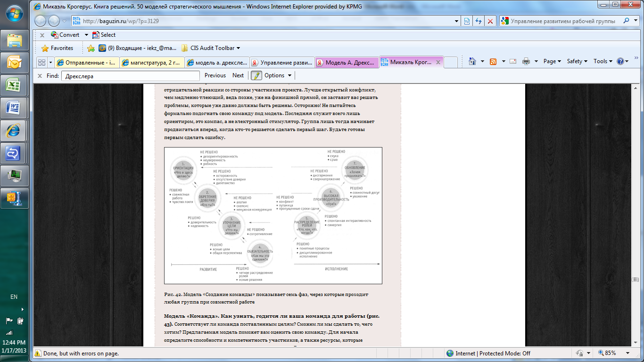Switch to the магистратура tab
This screenshot has width=644, height=362.
(151, 62)
